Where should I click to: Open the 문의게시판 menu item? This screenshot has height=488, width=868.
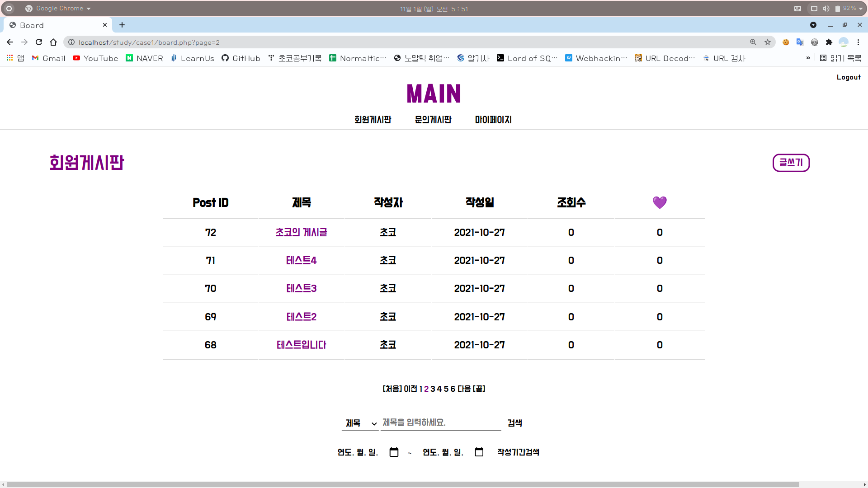click(433, 120)
